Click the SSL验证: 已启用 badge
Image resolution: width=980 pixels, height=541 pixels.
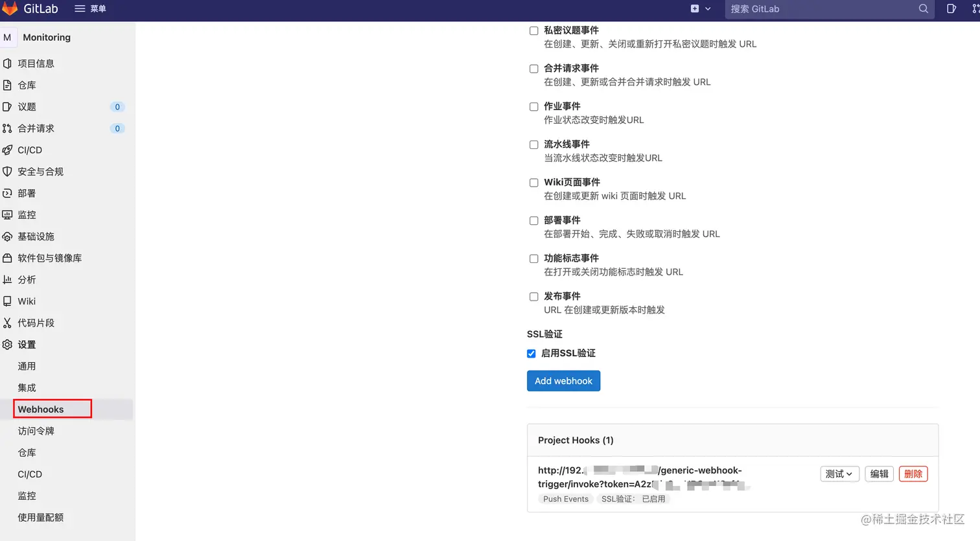point(633,499)
